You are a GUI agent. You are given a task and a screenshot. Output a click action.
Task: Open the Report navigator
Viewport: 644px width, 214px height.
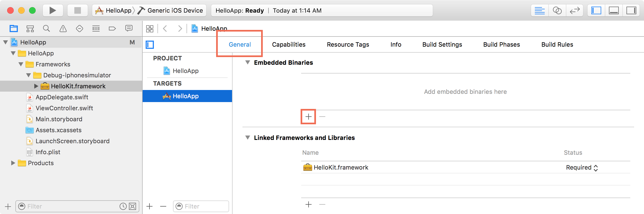[x=129, y=29]
